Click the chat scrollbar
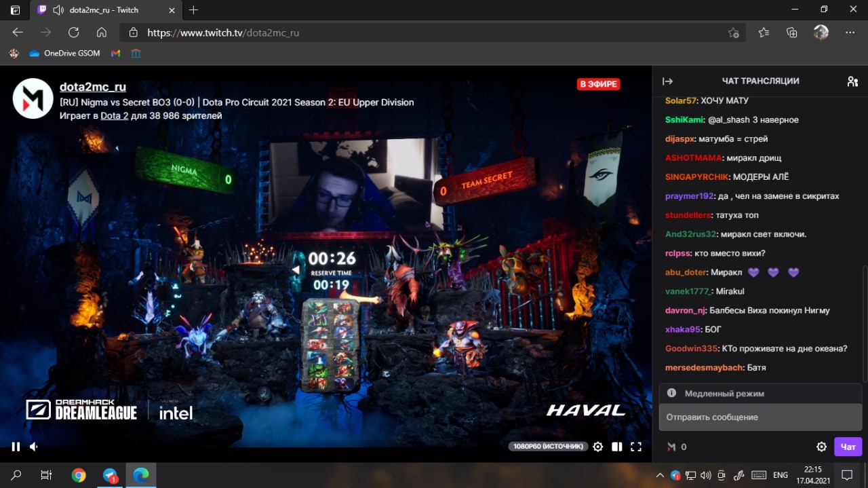Viewport: 868px width, 488px height. [865, 324]
